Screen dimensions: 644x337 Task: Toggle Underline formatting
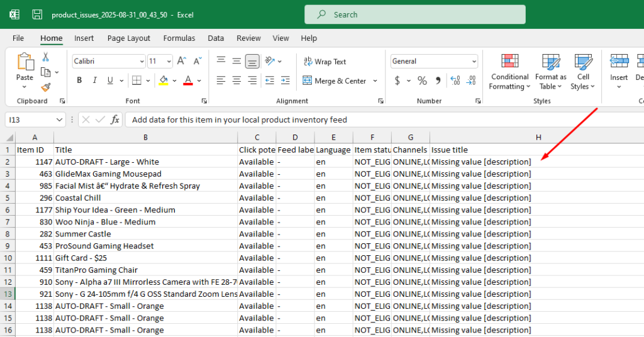(110, 80)
